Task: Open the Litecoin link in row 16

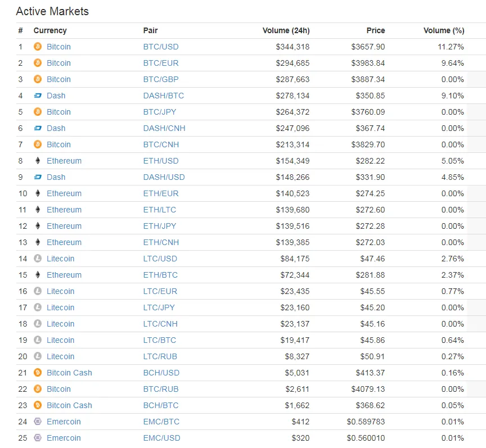Action: pyautogui.click(x=60, y=291)
